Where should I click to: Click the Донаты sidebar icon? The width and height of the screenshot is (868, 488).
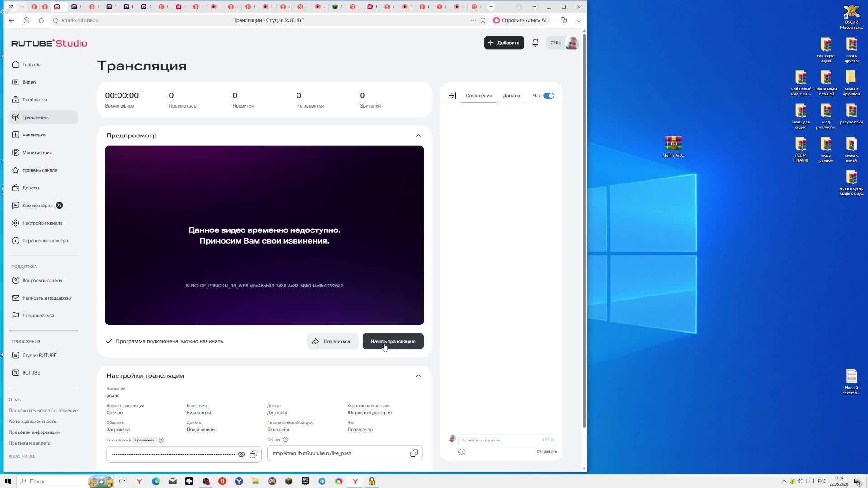[x=15, y=188]
